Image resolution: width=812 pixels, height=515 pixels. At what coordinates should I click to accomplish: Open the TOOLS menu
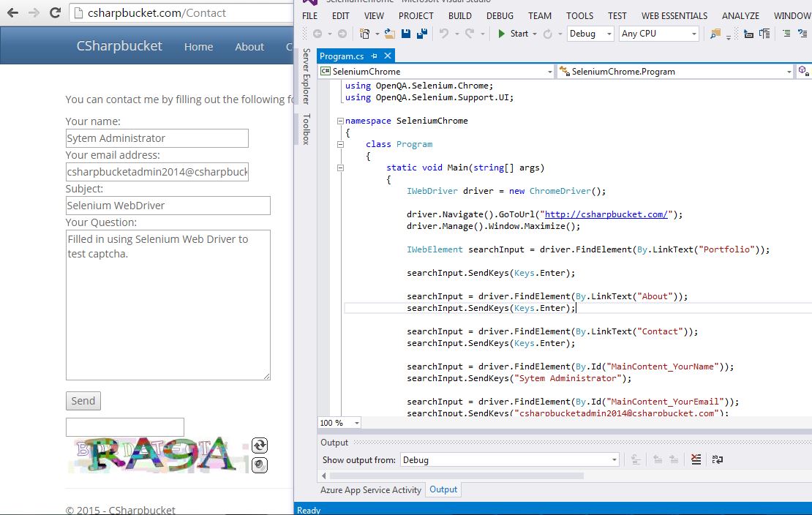pyautogui.click(x=579, y=16)
